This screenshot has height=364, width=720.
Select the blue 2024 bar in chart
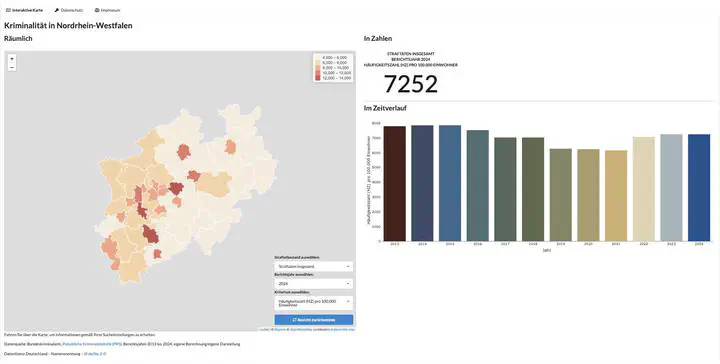point(699,188)
